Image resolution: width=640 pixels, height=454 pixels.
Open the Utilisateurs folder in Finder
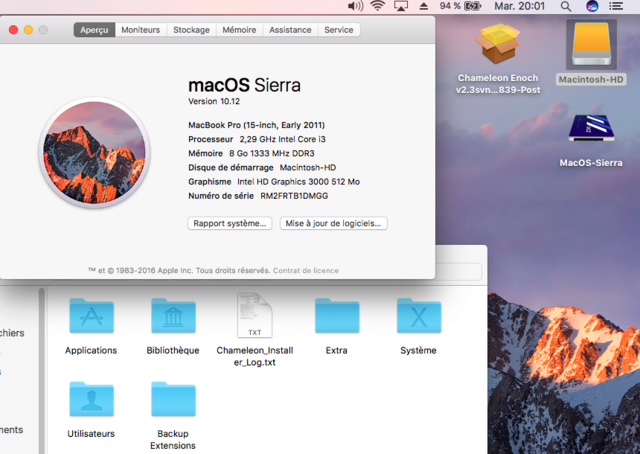[91, 399]
